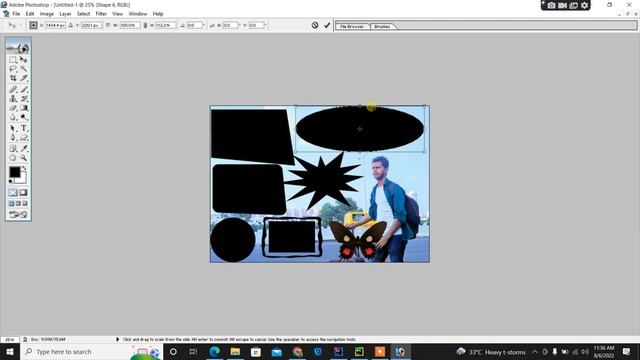Select the Custom Shape tool
The image size is (640, 360).
pyautogui.click(x=24, y=138)
